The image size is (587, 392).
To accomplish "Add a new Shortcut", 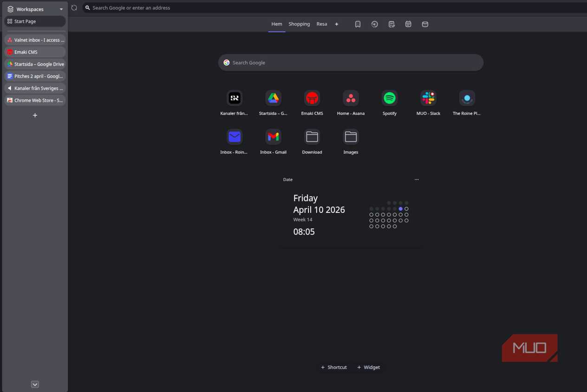I will pos(334,367).
